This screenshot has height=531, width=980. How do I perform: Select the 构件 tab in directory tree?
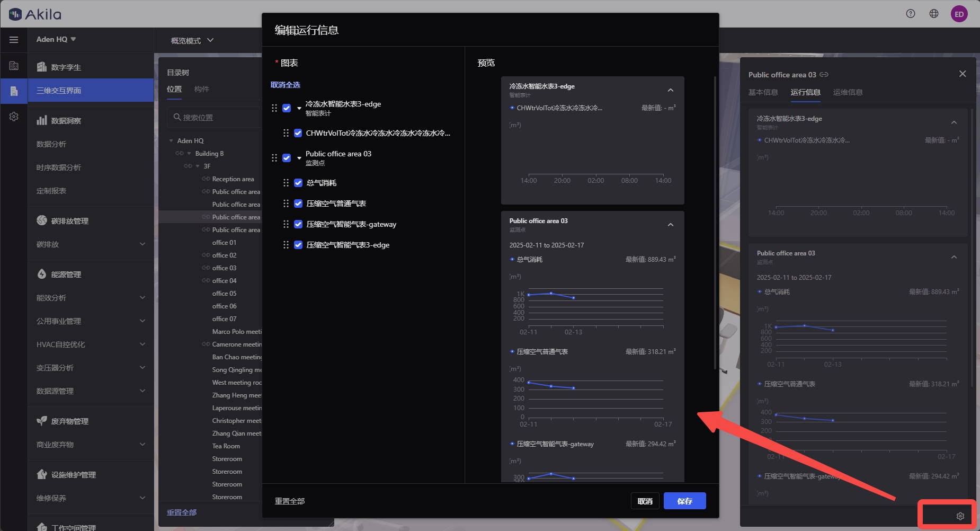click(x=202, y=89)
